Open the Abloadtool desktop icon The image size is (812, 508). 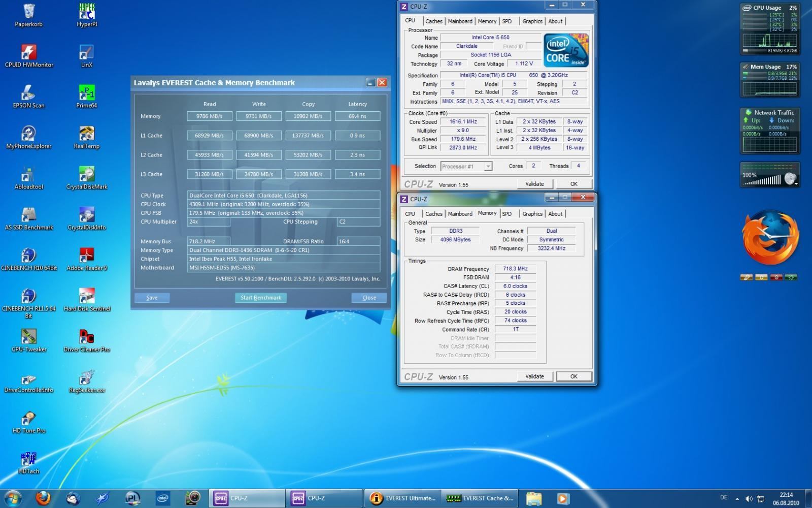28,178
